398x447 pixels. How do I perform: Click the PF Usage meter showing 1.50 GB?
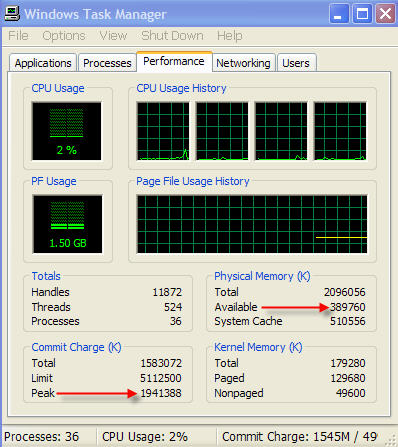(x=68, y=224)
